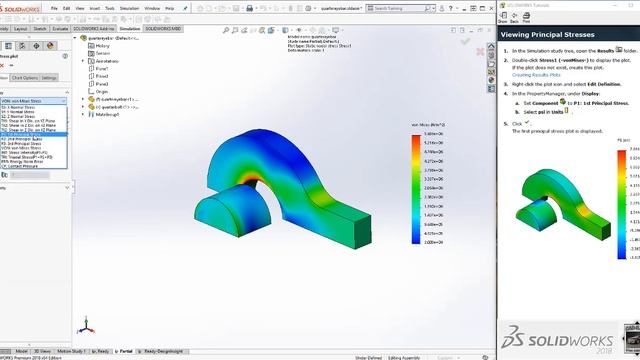
Task: Click the user login icon near search
Action: pyautogui.click(x=442, y=8)
